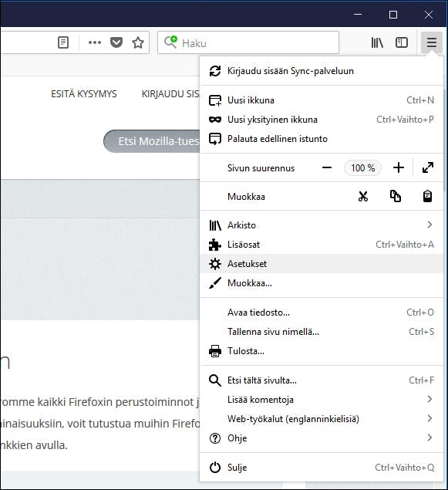Click the Pocket save icon
Image resolution: width=448 pixels, height=490 pixels.
[x=116, y=42]
